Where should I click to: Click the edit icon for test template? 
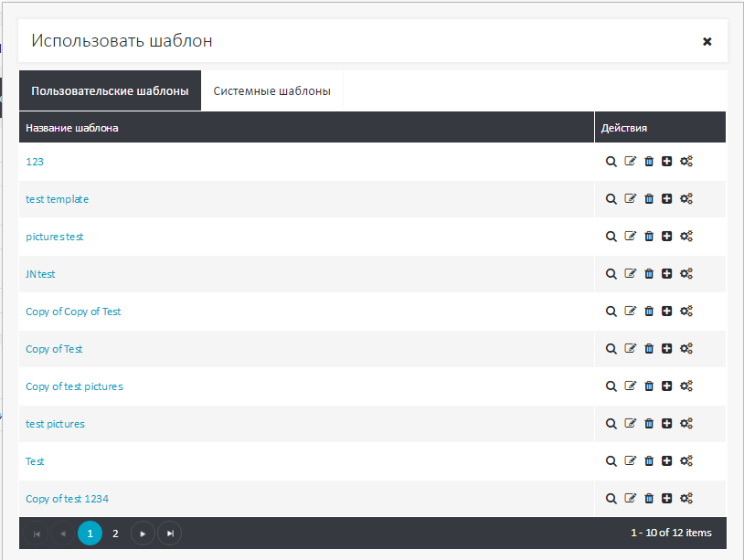pos(630,199)
